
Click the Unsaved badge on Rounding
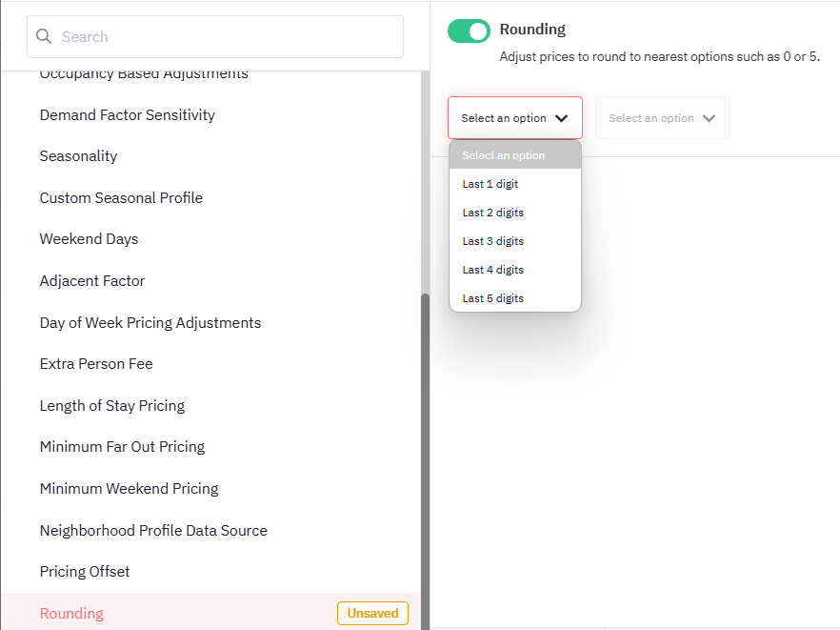pyautogui.click(x=373, y=614)
